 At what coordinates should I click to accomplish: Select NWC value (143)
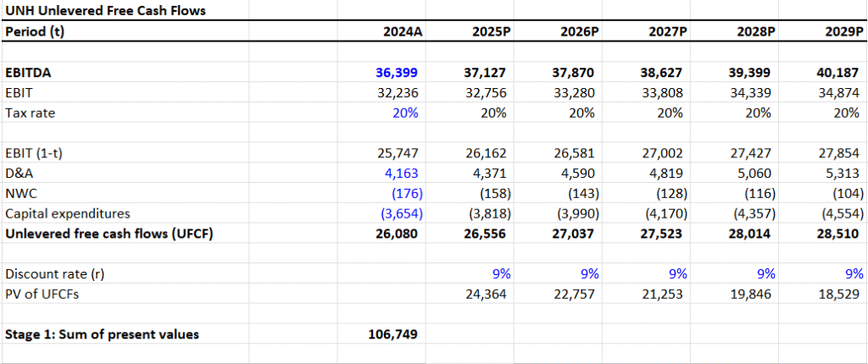pos(583,194)
